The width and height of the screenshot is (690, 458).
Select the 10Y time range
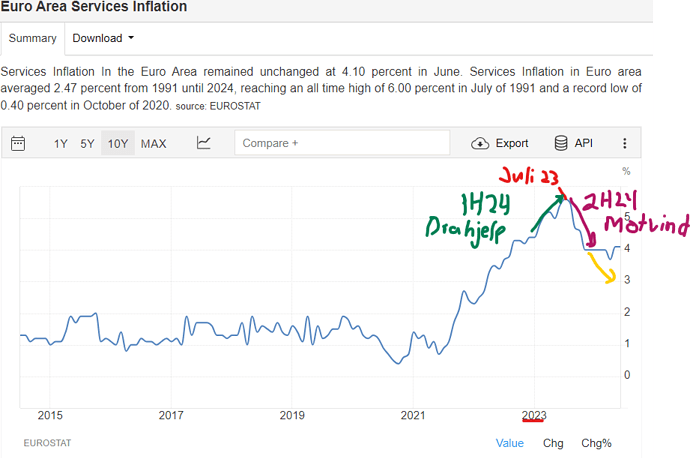click(118, 143)
